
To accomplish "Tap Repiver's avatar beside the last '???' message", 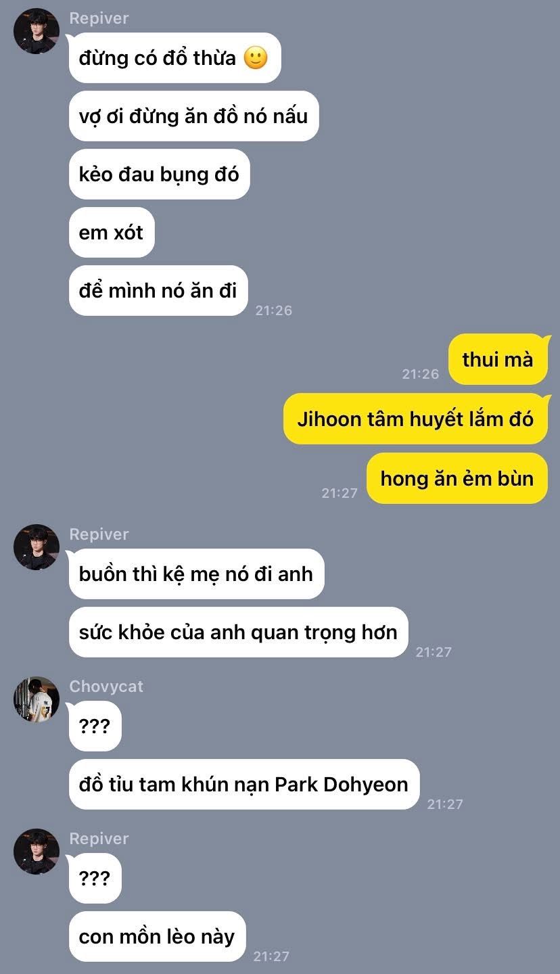I will [x=37, y=852].
